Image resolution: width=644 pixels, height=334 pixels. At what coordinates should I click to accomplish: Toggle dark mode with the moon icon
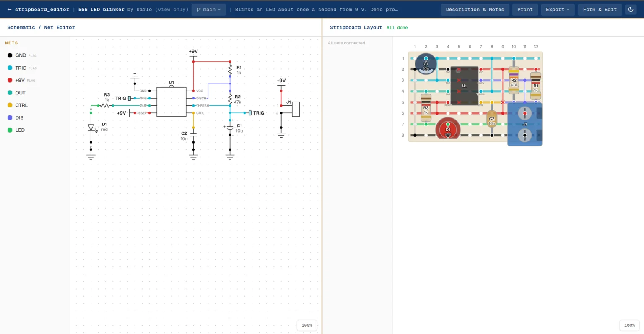click(631, 9)
